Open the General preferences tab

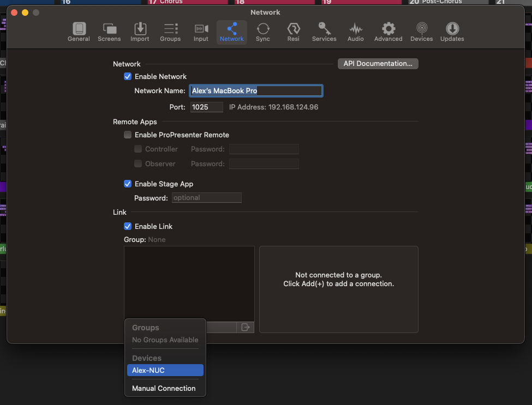[x=79, y=32]
